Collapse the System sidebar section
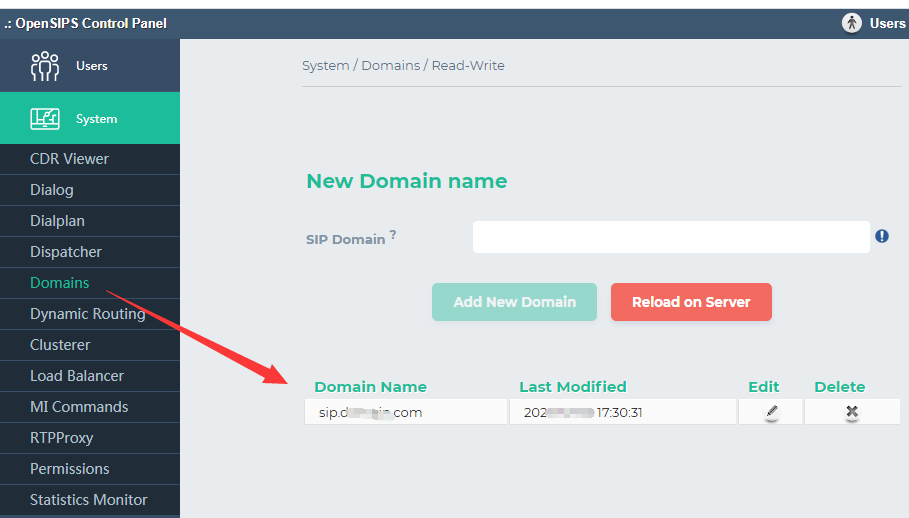Screen dimensions: 909x518 pyautogui.click(x=90, y=118)
